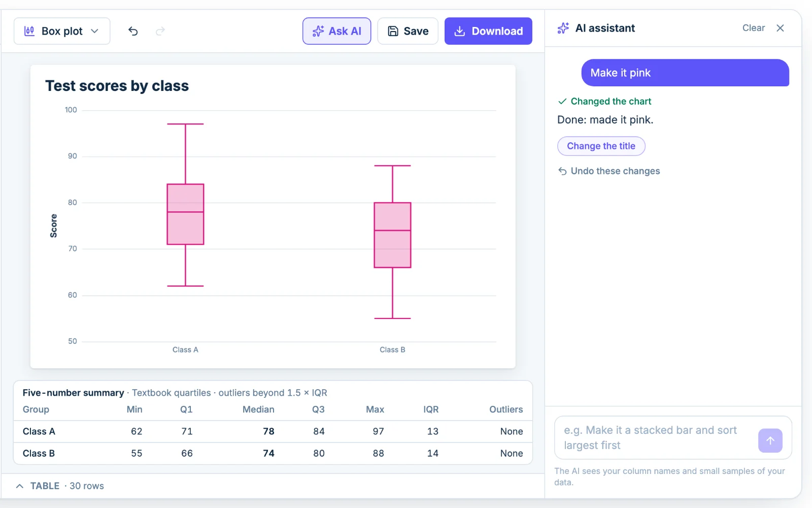The height and width of the screenshot is (508, 812).
Task: Click the Score axis label
Action: [53, 226]
